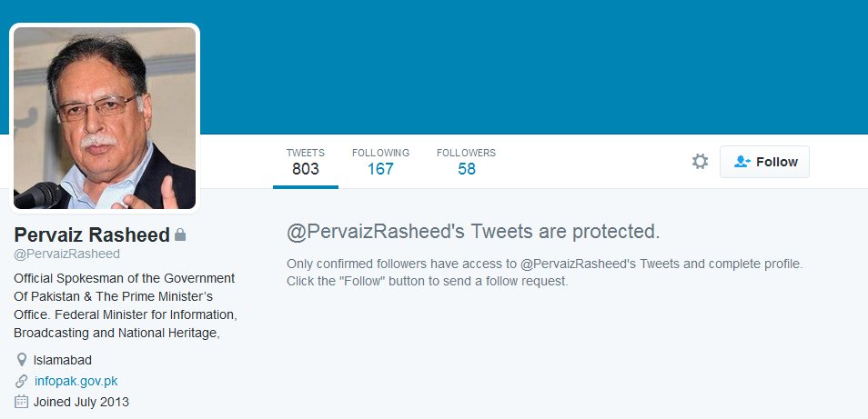This screenshot has width=868, height=419.
Task: Click the follow person icon
Action: tap(742, 162)
